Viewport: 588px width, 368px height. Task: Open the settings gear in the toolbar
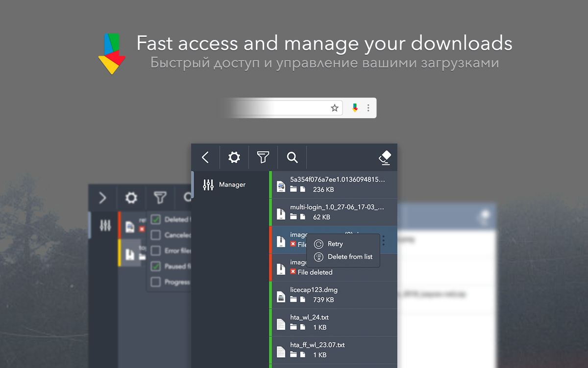(x=234, y=158)
